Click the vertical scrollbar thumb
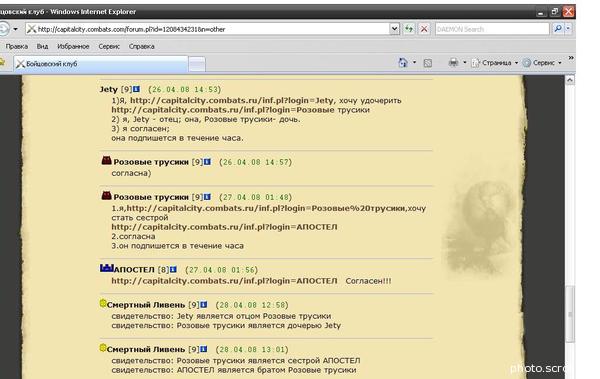This screenshot has height=379, width=600. 570,314
